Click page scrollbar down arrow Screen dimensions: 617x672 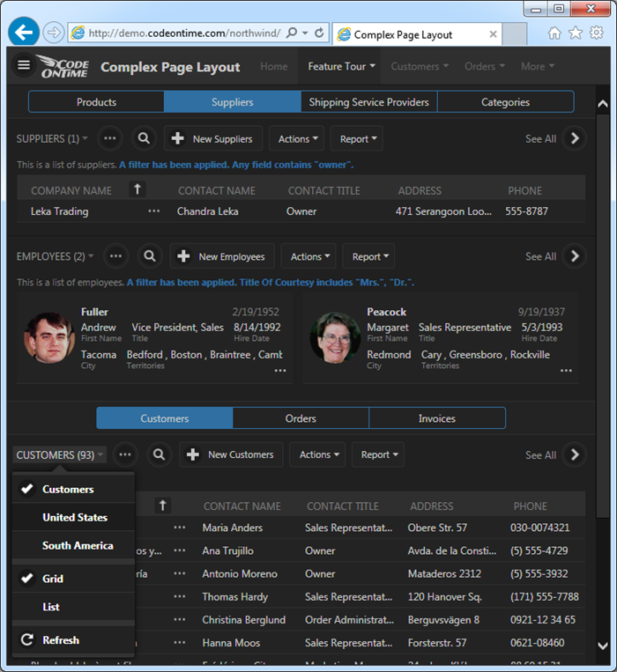click(603, 646)
